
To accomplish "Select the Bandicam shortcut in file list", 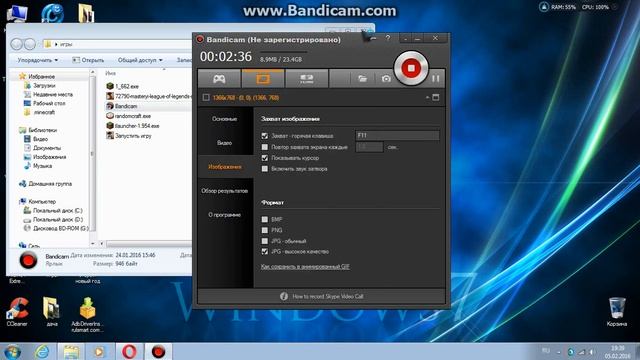I will coord(126,106).
